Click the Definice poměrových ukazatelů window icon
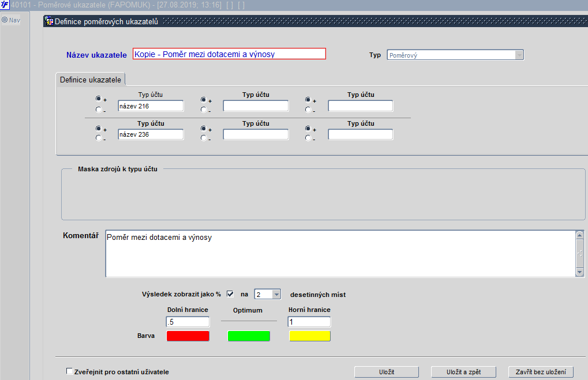This screenshot has width=588, height=380. 48,21
